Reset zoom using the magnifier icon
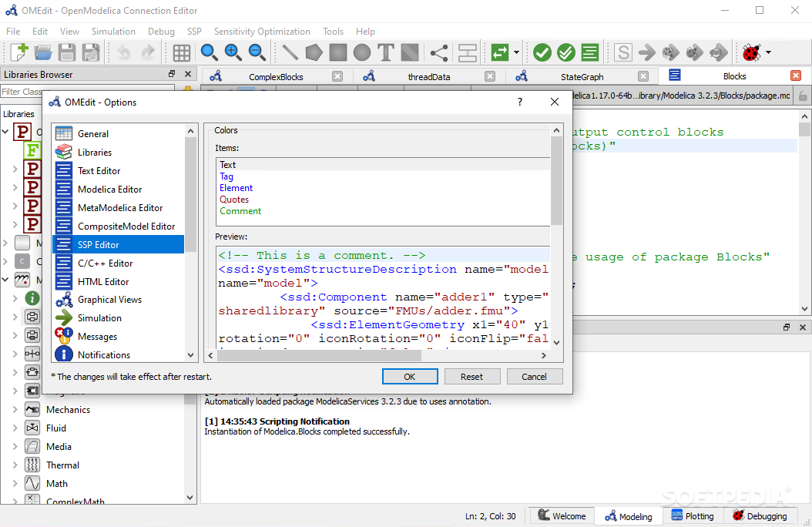 tap(209, 52)
